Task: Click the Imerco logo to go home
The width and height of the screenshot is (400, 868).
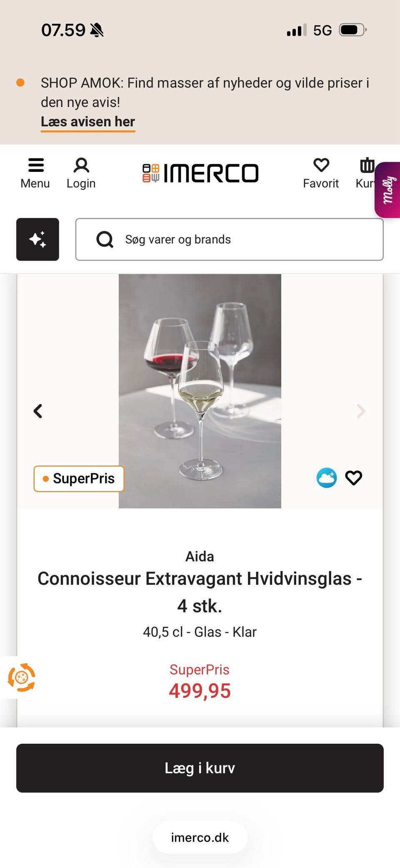Action: tap(200, 173)
